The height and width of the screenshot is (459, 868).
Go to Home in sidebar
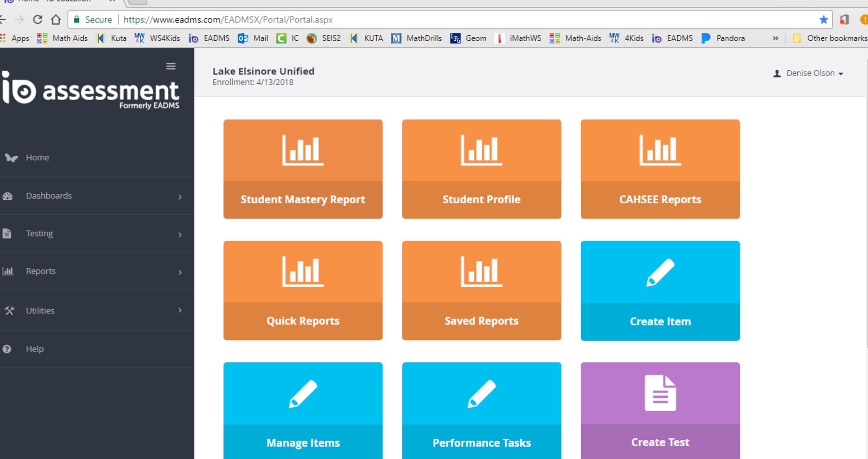tap(37, 158)
